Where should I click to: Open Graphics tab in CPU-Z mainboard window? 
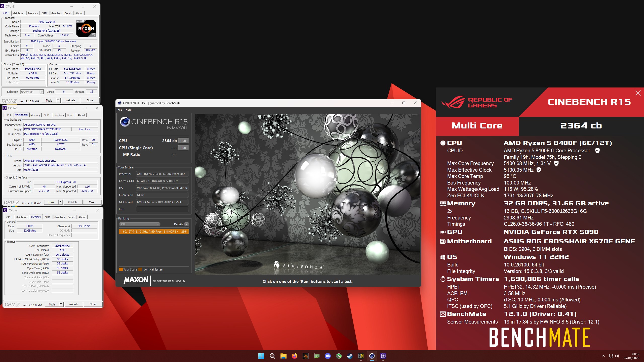(59, 115)
